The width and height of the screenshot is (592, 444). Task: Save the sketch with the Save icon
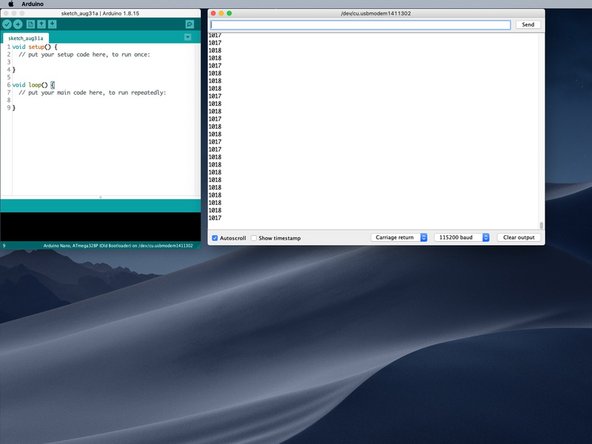pyautogui.click(x=52, y=25)
